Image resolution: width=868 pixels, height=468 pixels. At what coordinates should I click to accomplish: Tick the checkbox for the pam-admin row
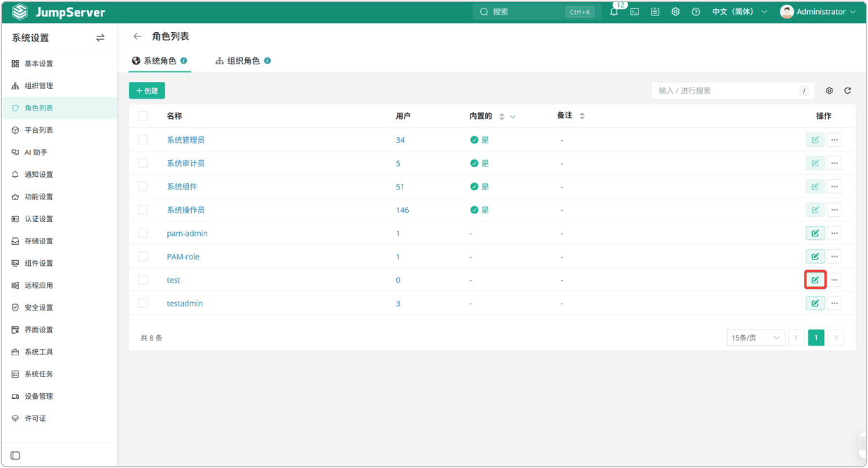point(143,233)
